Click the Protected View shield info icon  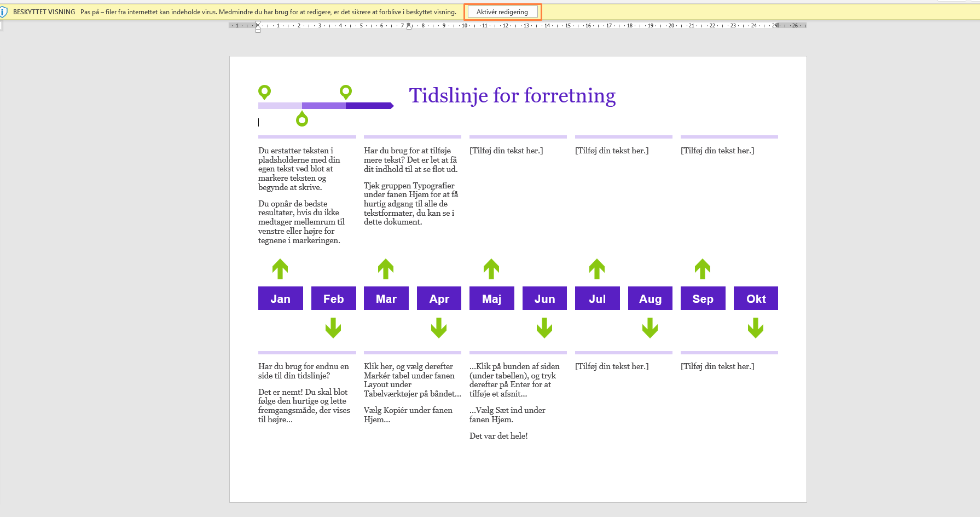click(4, 12)
